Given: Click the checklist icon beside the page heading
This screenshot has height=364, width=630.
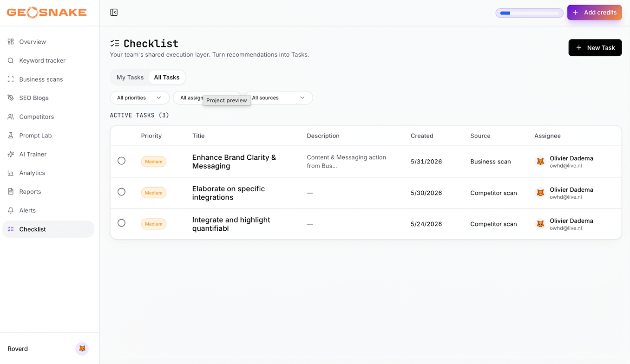Looking at the screenshot, I should pos(115,44).
